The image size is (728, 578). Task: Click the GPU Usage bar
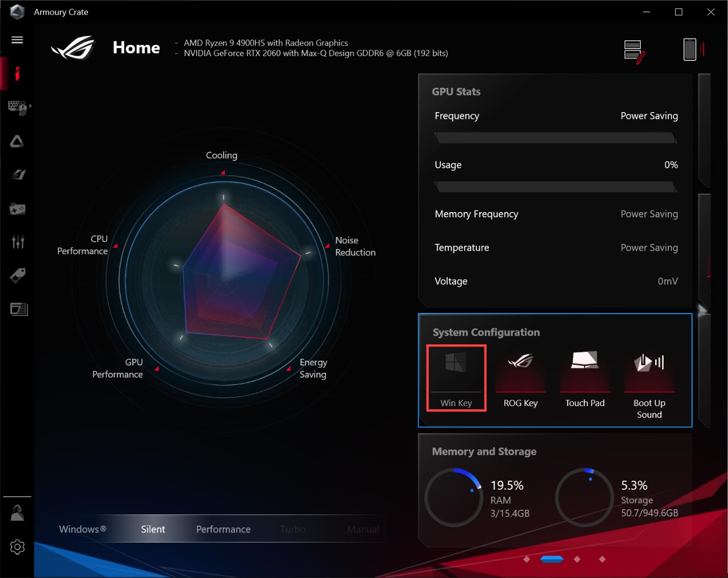pos(556,187)
